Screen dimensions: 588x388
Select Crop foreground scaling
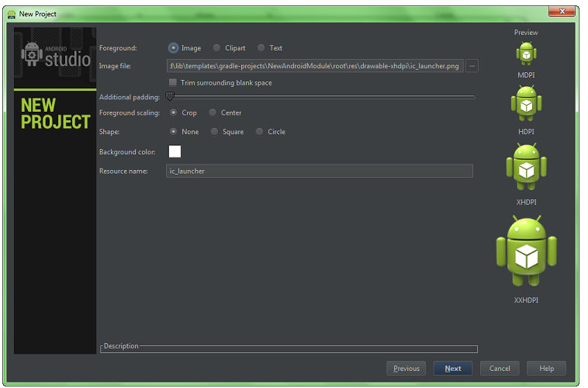point(173,113)
